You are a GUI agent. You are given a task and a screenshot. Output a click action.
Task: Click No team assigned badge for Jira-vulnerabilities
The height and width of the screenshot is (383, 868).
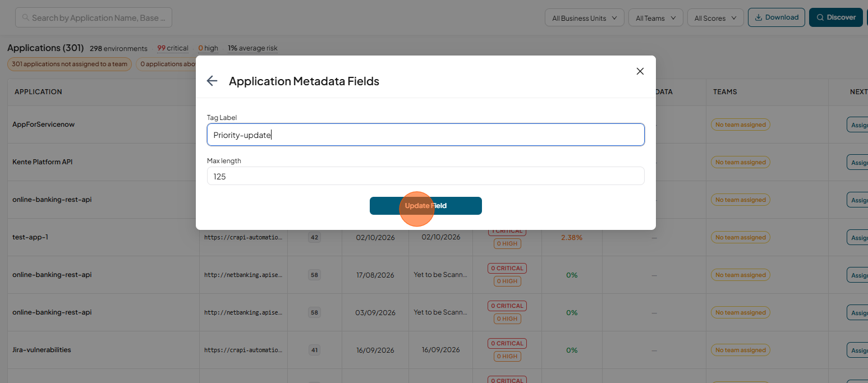click(x=740, y=350)
